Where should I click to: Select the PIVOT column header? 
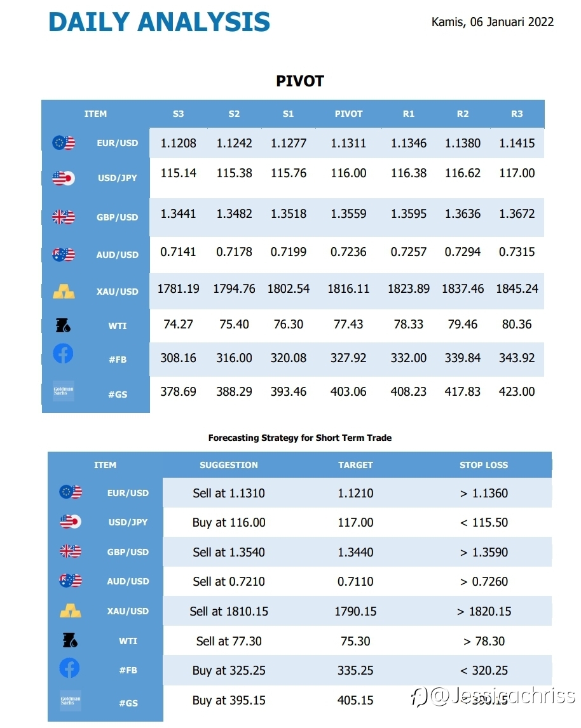click(348, 114)
